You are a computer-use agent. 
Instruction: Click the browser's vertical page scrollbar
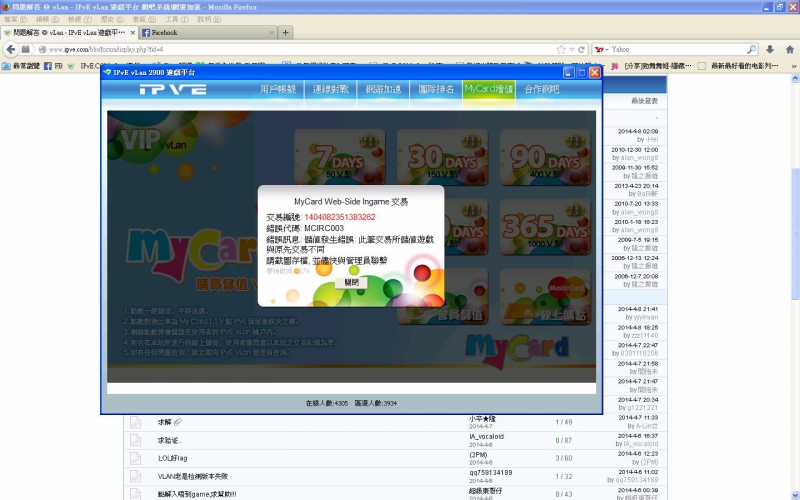794,300
